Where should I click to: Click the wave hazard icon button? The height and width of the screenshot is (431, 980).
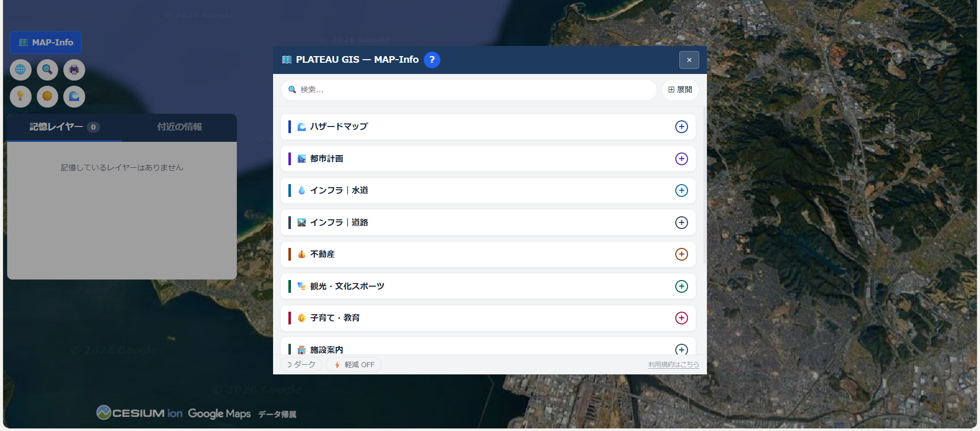[74, 96]
